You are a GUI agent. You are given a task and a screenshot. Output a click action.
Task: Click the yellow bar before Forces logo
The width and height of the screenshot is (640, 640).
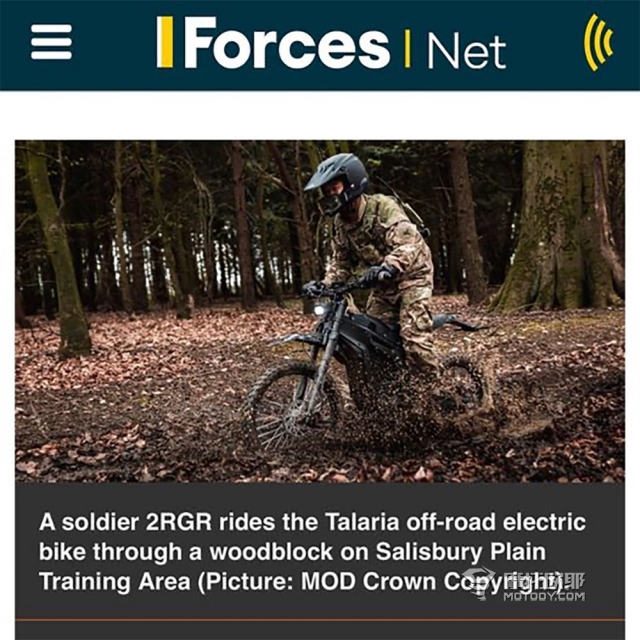pos(165,42)
